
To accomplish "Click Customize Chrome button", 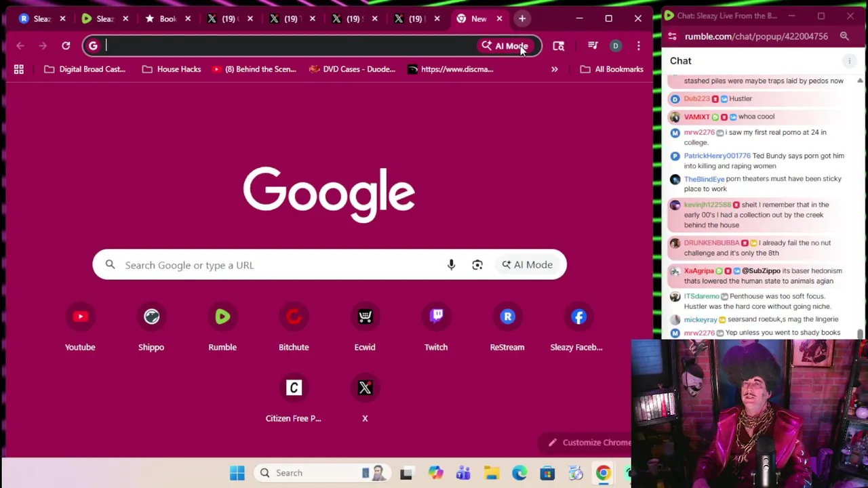I will pyautogui.click(x=589, y=443).
